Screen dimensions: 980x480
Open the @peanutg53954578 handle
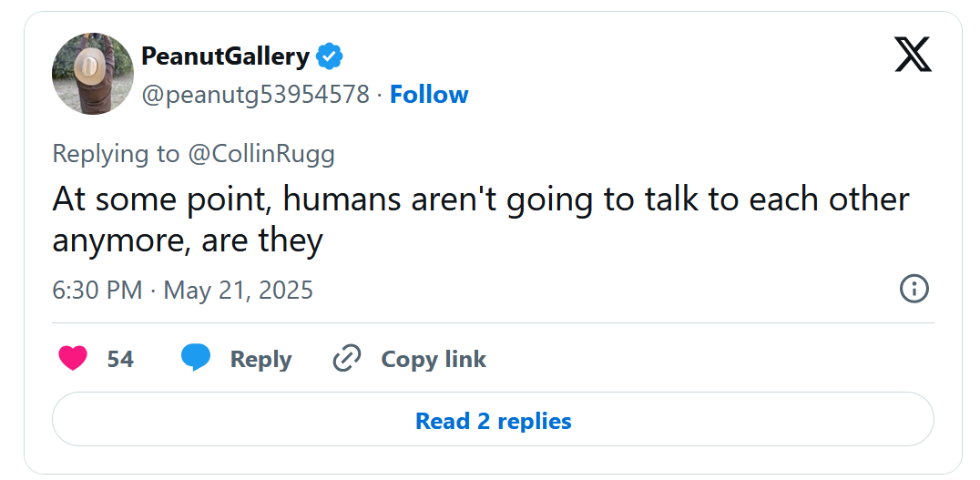(x=255, y=95)
